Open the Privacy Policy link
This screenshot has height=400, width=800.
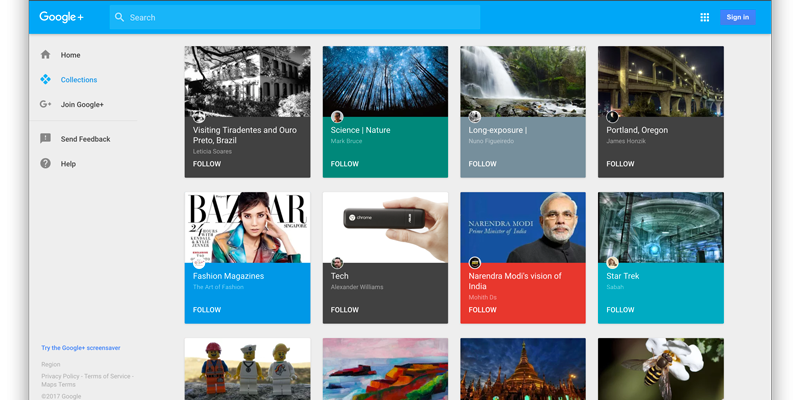[x=60, y=376]
